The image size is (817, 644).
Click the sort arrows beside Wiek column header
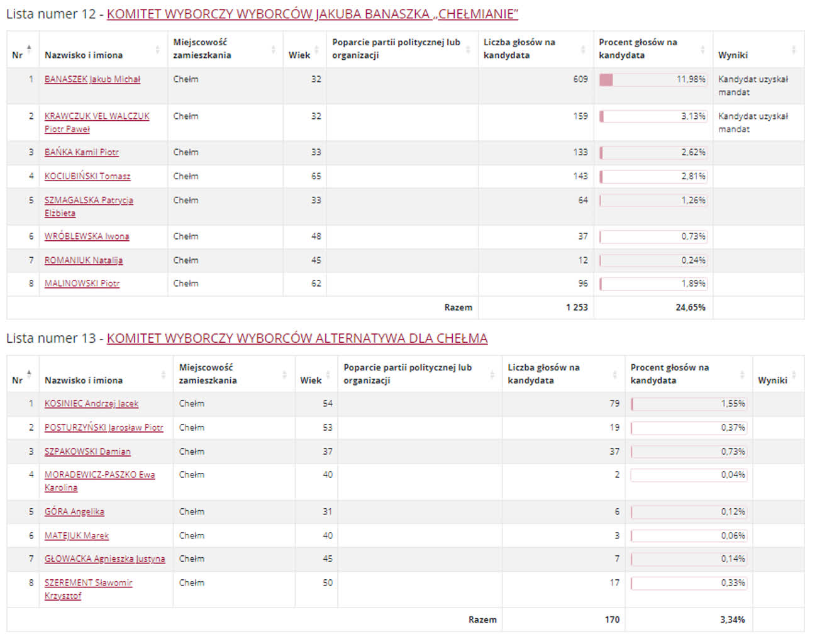click(x=318, y=50)
